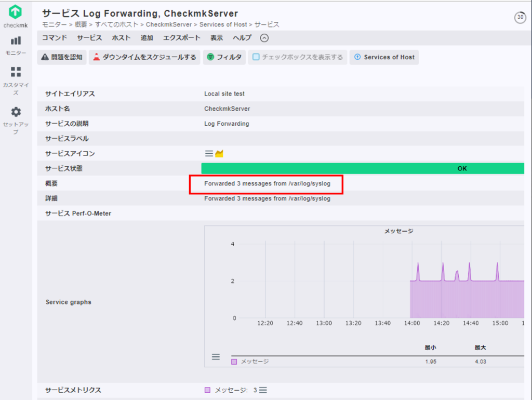Click the CheckmkServer host name value

(x=227, y=109)
